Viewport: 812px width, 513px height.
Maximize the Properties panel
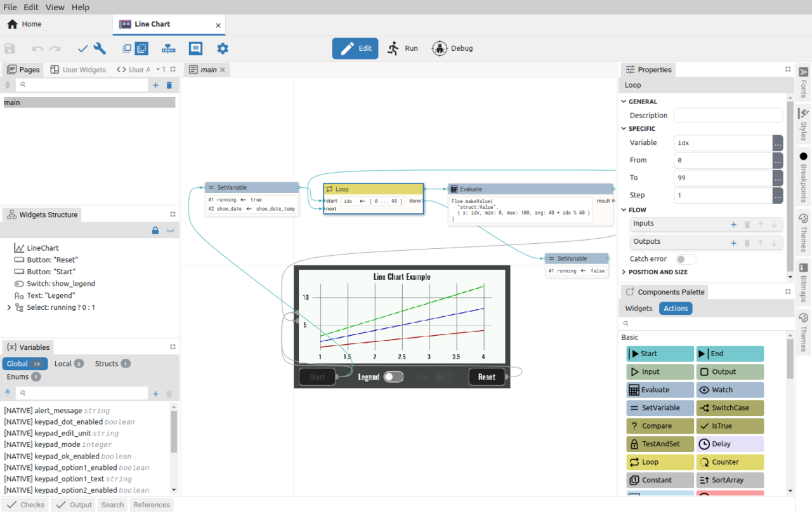(x=788, y=69)
